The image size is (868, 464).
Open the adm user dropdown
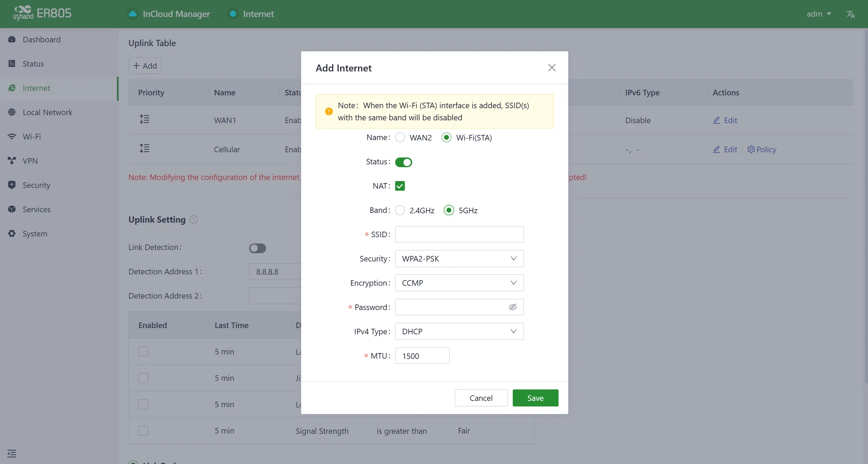tap(819, 14)
